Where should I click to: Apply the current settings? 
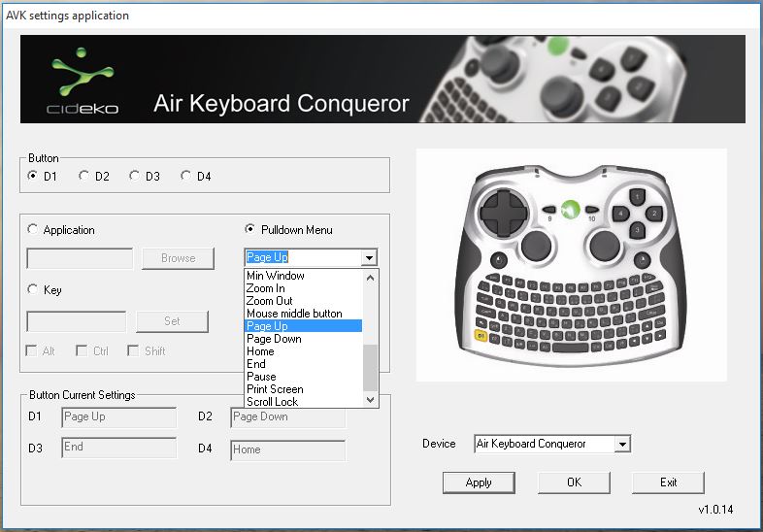pyautogui.click(x=479, y=482)
